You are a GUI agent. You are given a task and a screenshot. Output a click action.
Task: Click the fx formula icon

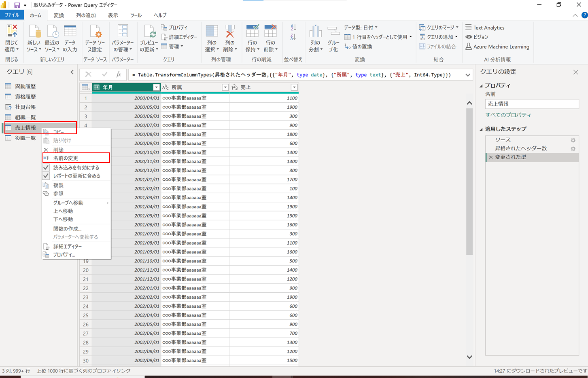coord(119,74)
